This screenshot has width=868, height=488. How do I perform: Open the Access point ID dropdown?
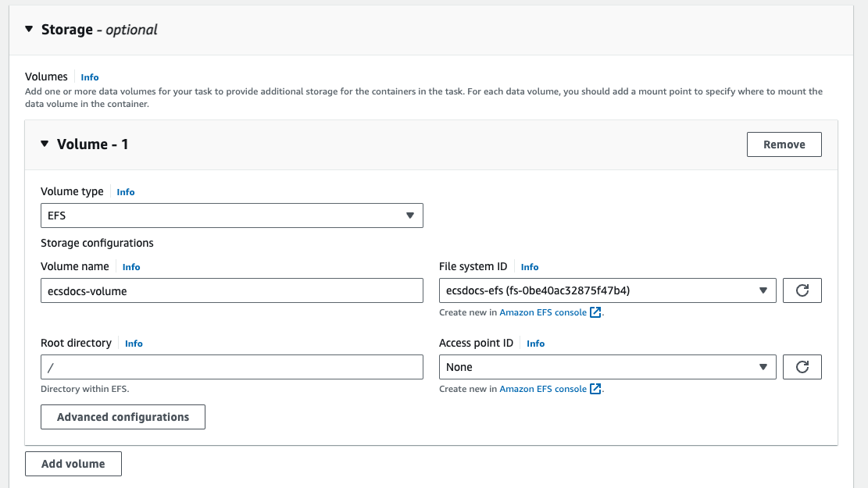pos(607,367)
